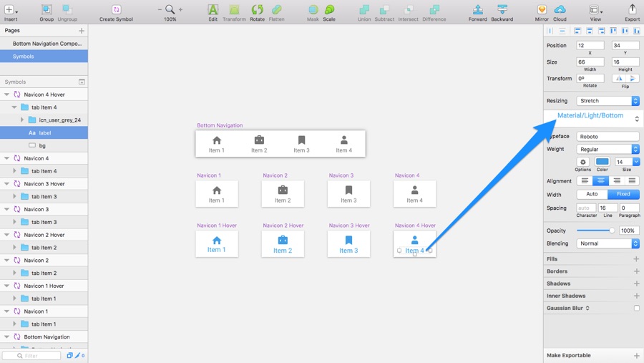The width and height of the screenshot is (644, 363).
Task: Open font Weight dropdown
Action: 608,149
